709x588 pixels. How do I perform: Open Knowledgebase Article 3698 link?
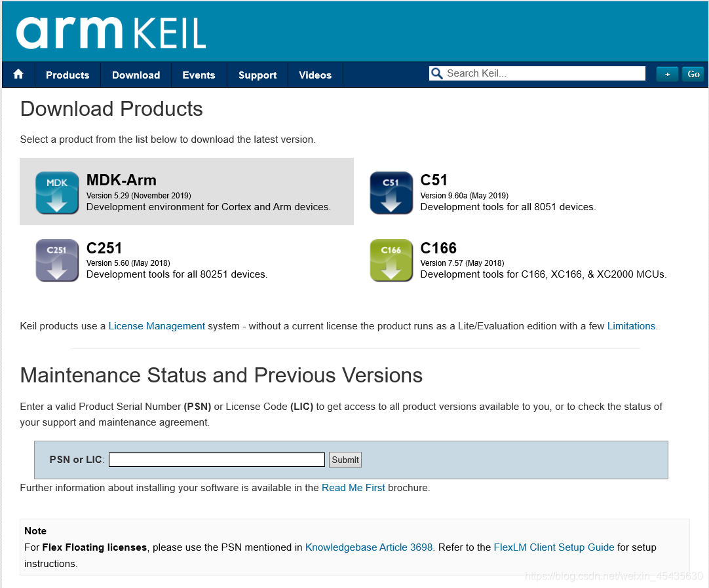[x=369, y=547]
